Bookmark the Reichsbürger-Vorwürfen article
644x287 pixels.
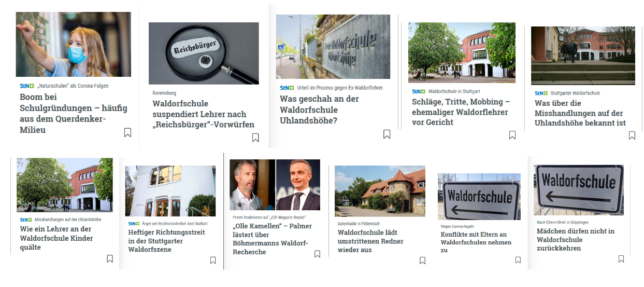(x=255, y=138)
